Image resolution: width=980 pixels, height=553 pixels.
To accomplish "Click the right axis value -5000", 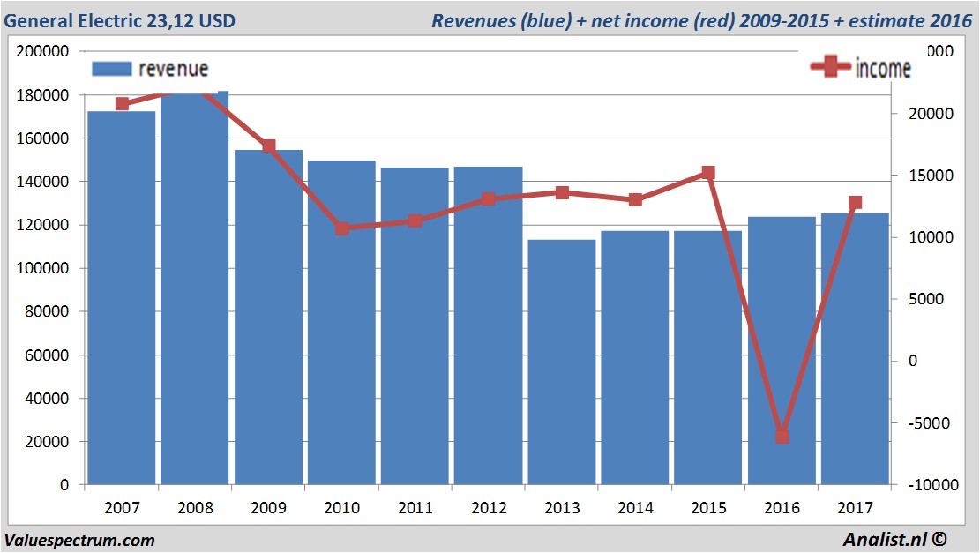I will point(930,423).
